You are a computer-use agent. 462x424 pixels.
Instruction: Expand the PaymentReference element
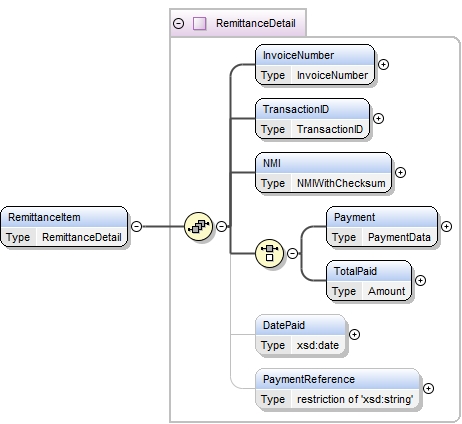(x=428, y=388)
